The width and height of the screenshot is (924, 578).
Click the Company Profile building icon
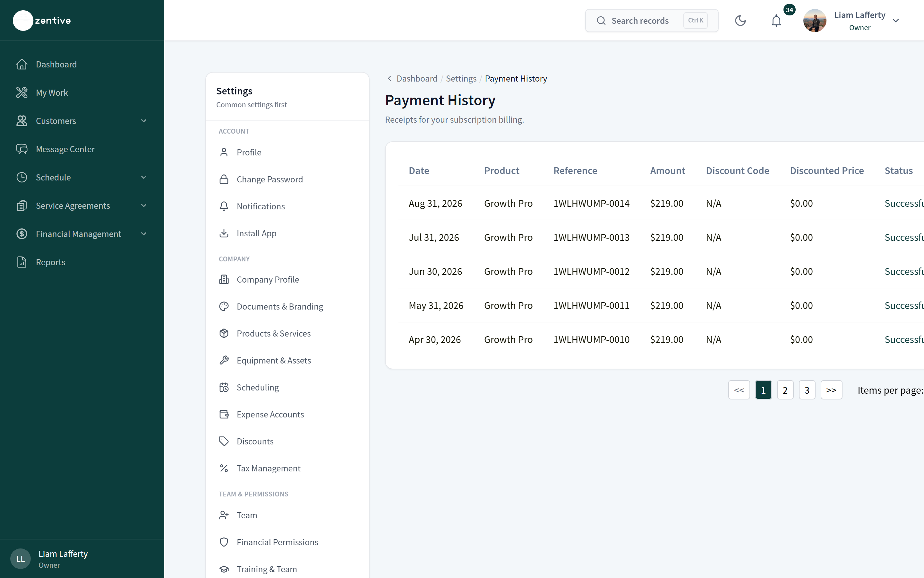pyautogui.click(x=224, y=280)
